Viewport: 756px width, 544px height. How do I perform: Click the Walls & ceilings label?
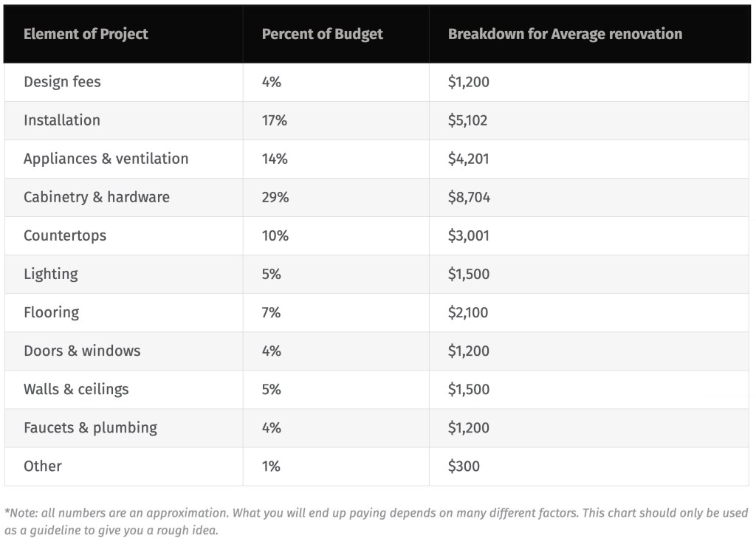coord(76,389)
